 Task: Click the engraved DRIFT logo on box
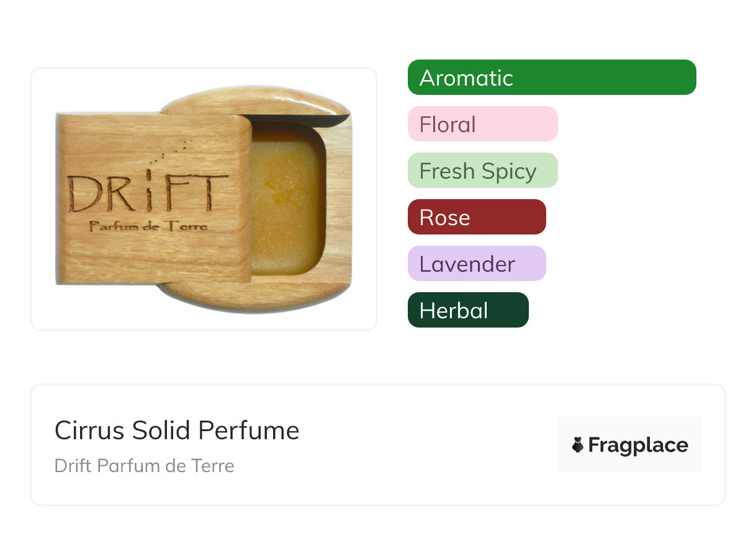coord(148,192)
